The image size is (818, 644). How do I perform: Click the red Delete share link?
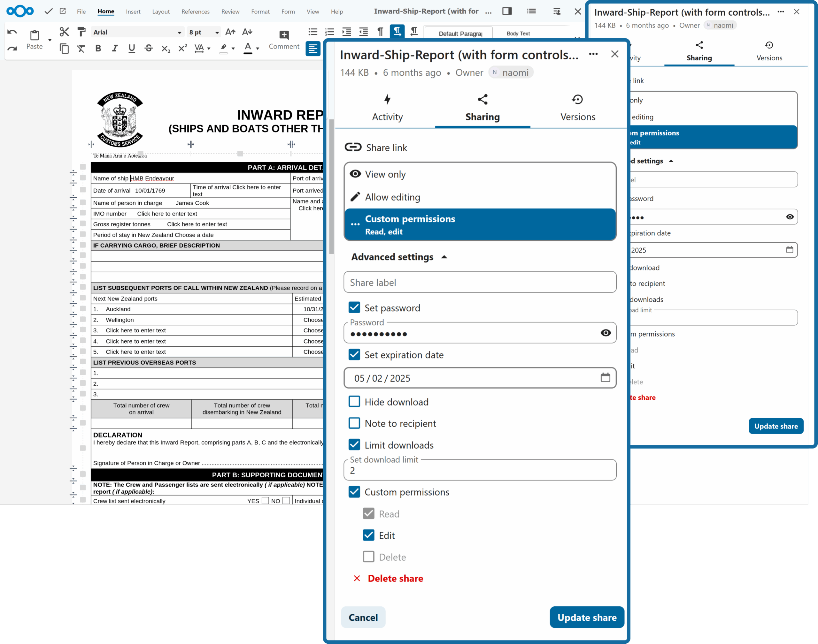click(x=395, y=579)
